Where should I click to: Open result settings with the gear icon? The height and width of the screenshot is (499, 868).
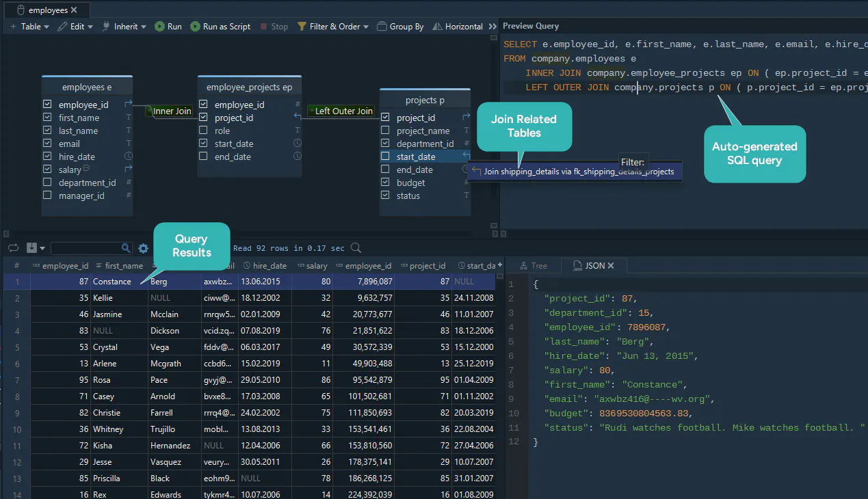[143, 249]
